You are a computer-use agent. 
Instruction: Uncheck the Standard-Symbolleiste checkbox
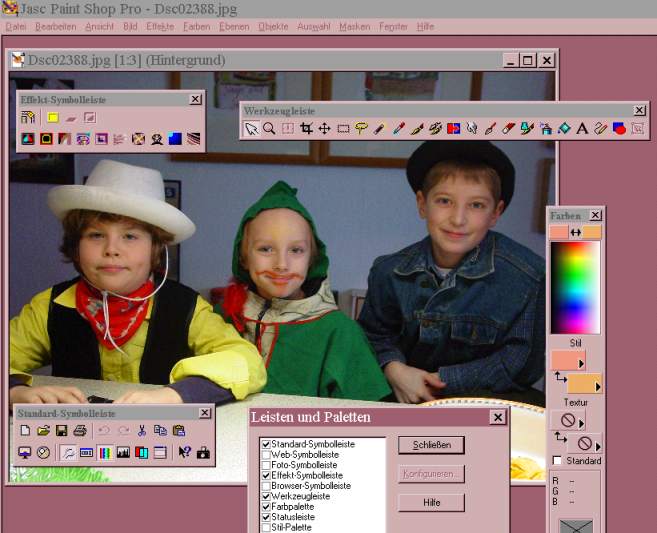click(x=266, y=444)
